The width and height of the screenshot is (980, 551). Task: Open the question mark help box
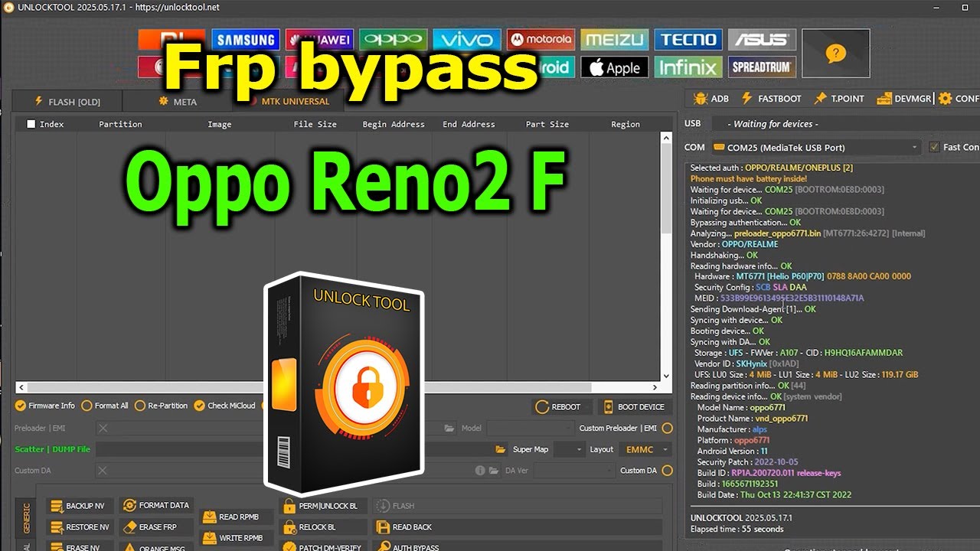(835, 54)
